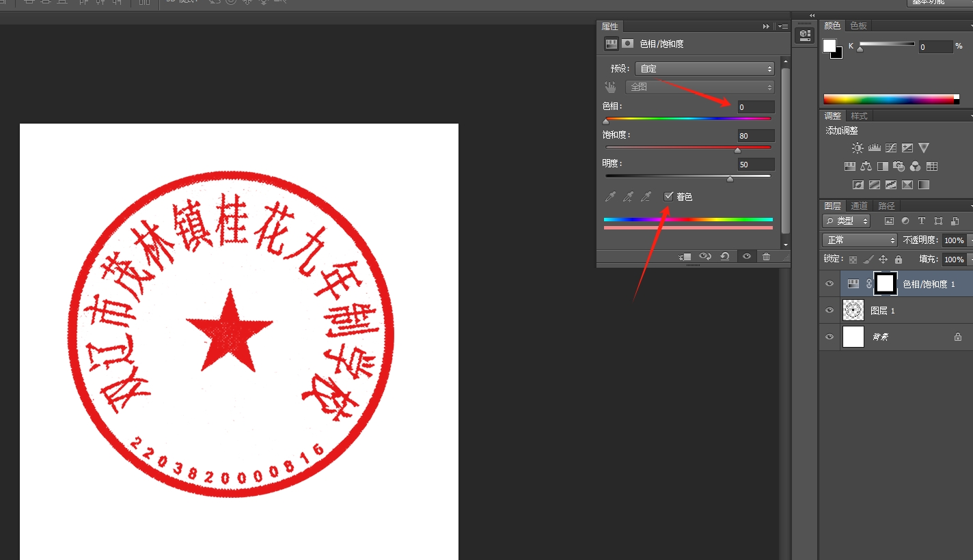Add a Color Balance adjustment layer
Image resolution: width=973 pixels, height=560 pixels.
pyautogui.click(x=866, y=166)
